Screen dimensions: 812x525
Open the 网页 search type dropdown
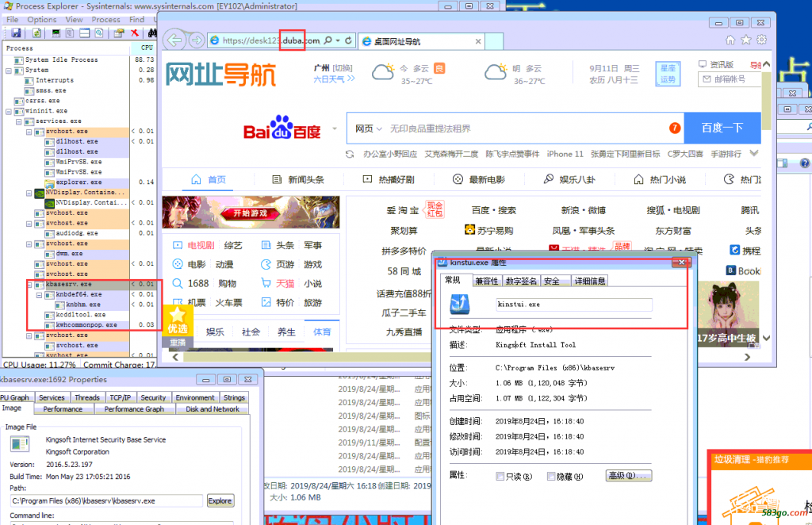click(369, 128)
